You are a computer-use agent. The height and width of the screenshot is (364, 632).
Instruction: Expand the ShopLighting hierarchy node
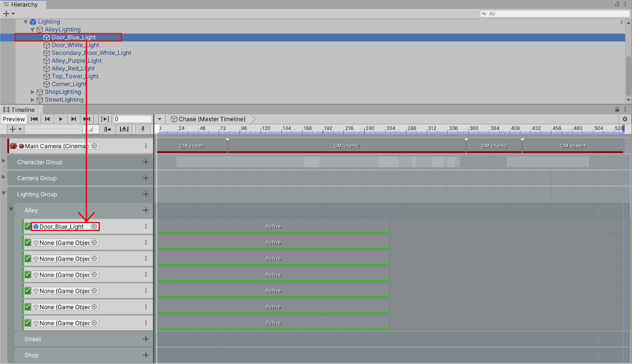(32, 92)
